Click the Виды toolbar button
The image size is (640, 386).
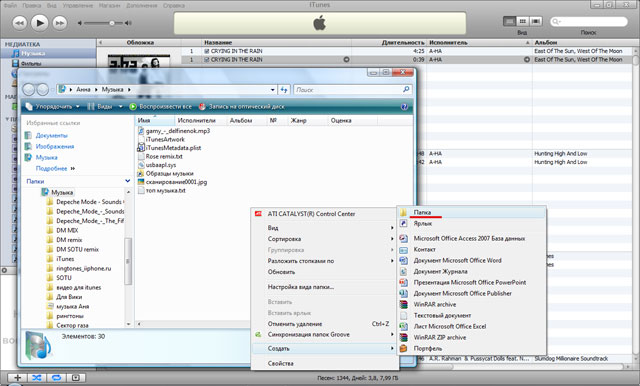click(100, 106)
